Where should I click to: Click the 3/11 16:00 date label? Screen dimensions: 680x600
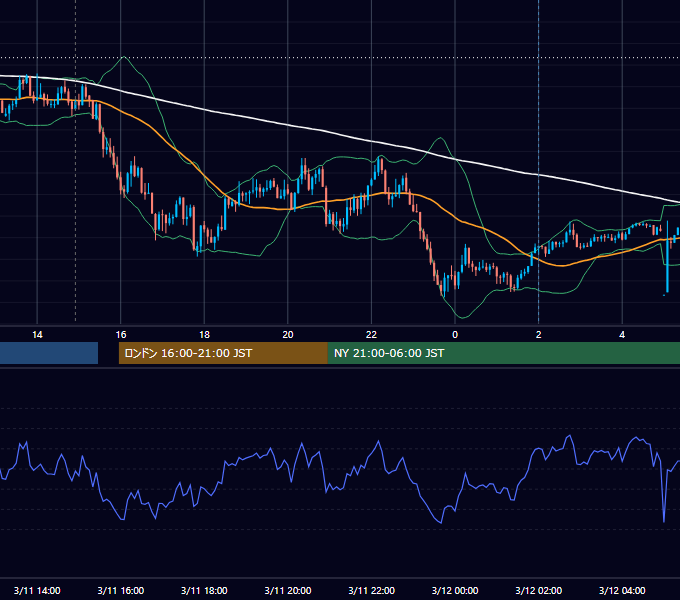tap(121, 590)
